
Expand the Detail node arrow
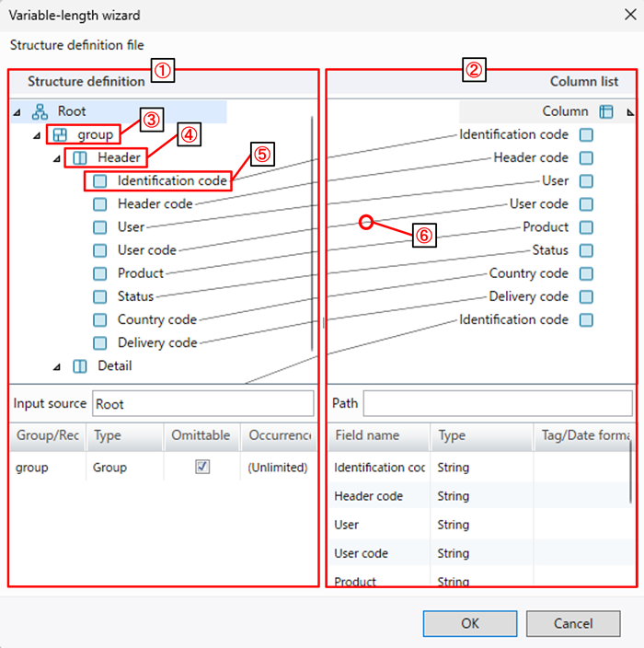click(58, 366)
